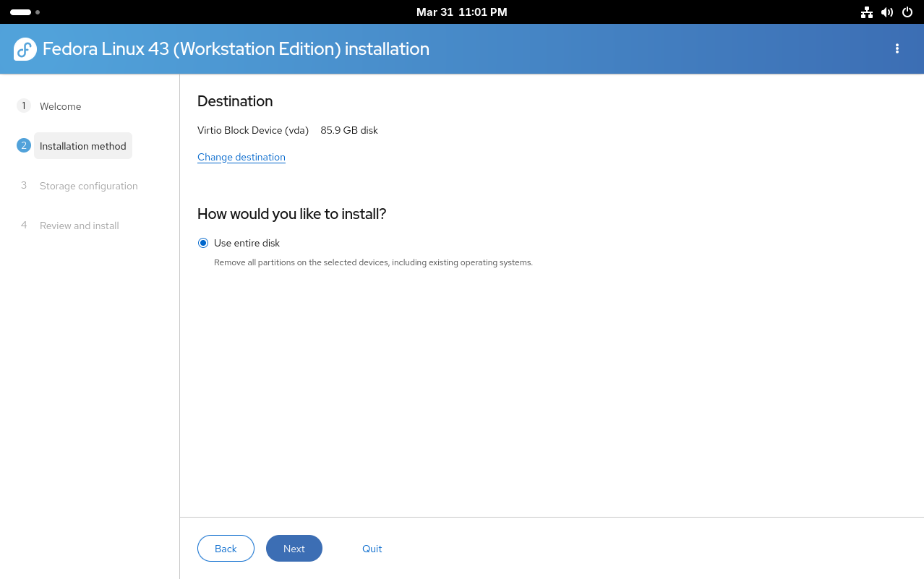Click step number 3 in sidebar

pos(23,186)
